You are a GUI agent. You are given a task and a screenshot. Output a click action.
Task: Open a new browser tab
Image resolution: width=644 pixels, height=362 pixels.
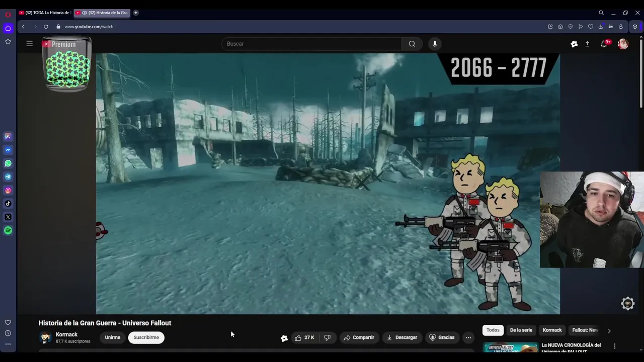point(136,13)
